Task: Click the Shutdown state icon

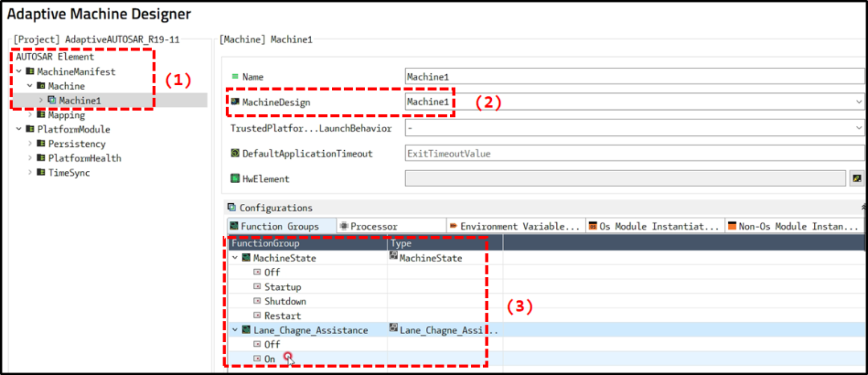Action: (x=257, y=301)
